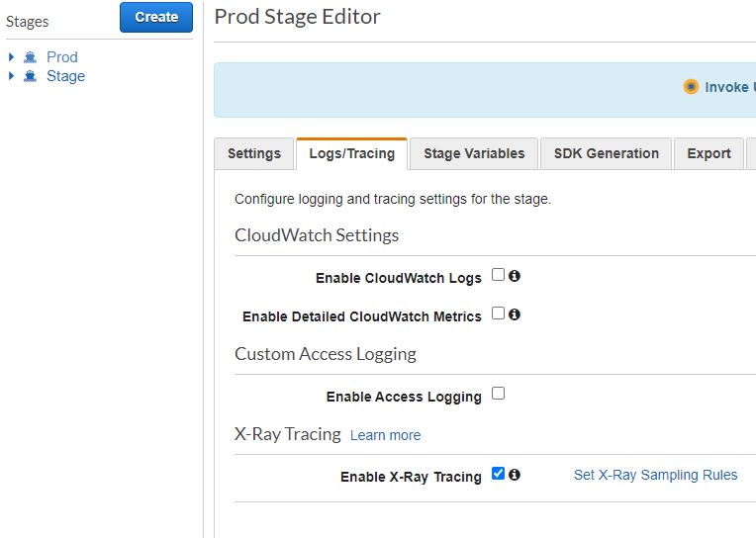Enable CloudWatch Logs checkbox

click(498, 275)
